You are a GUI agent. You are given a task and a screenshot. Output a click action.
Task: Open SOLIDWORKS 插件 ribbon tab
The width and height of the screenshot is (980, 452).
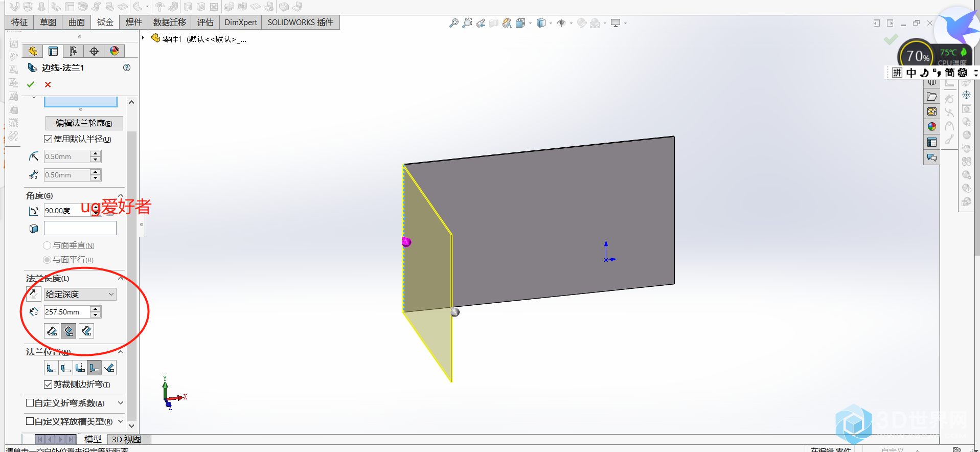(301, 22)
